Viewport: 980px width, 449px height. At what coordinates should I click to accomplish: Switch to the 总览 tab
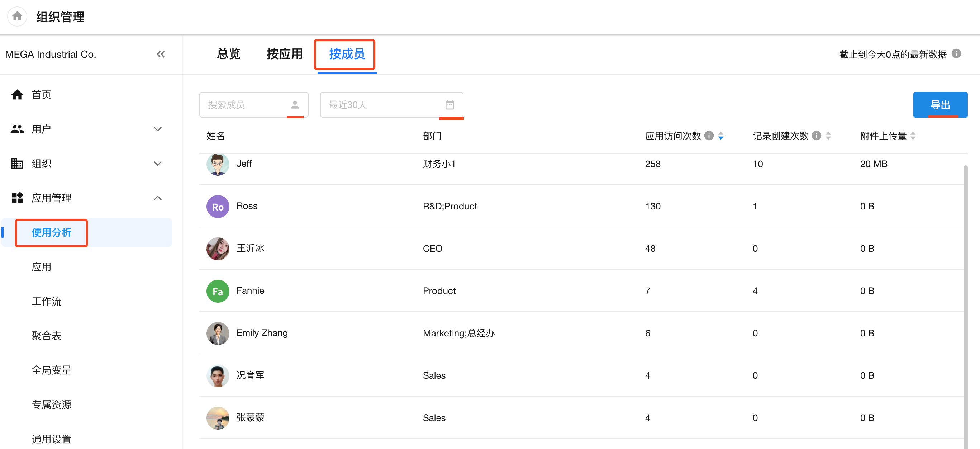tap(228, 54)
